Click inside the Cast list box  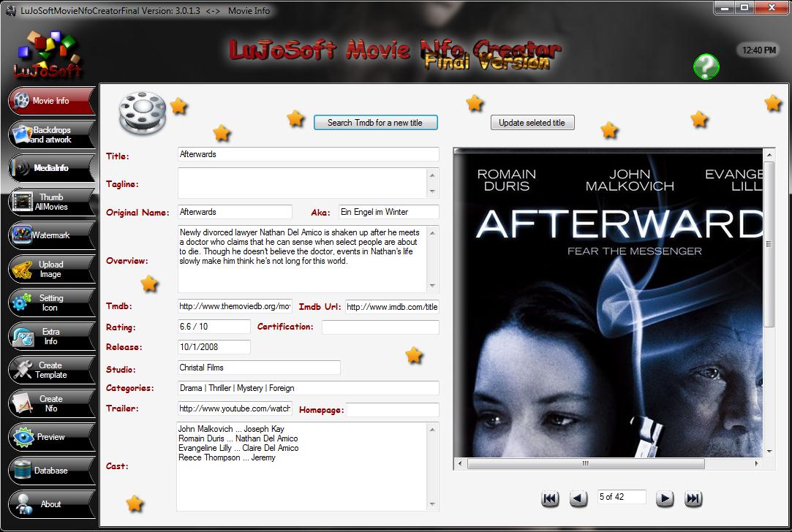coord(302,466)
